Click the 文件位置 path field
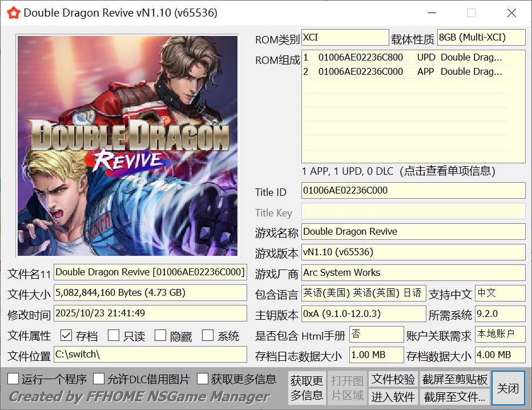This screenshot has width=532, height=410. click(150, 354)
